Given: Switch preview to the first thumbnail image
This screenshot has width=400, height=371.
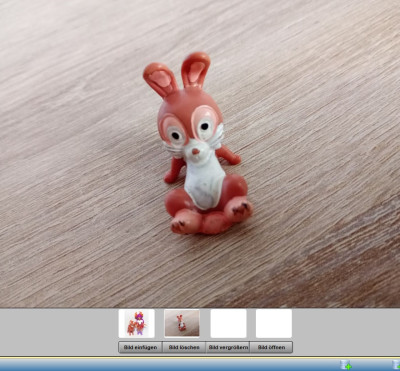Looking at the screenshot, I should [x=137, y=323].
